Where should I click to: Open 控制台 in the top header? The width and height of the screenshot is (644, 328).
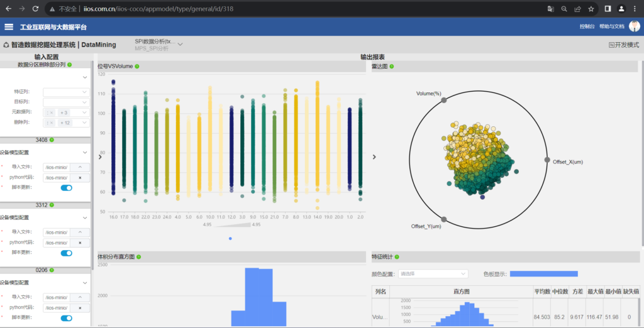(587, 26)
